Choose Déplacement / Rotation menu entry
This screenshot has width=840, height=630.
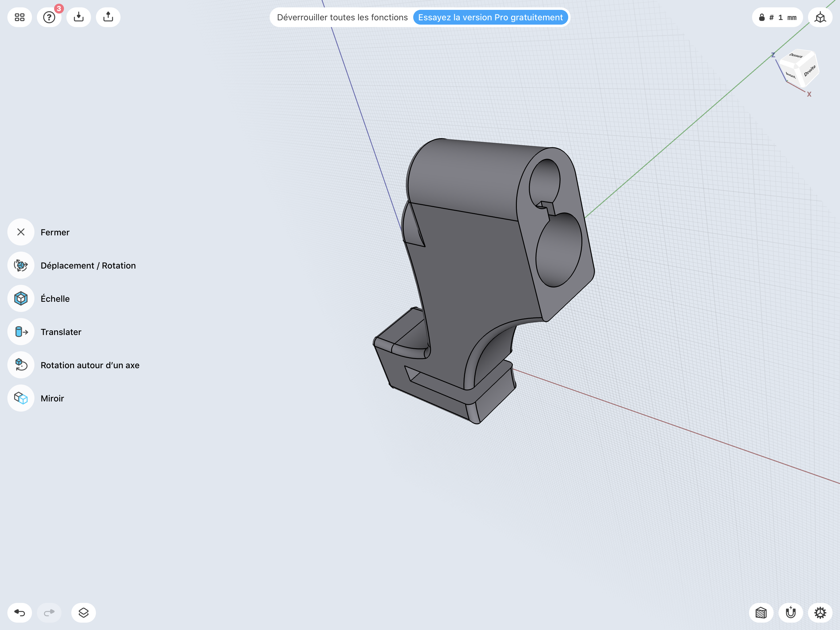click(88, 265)
